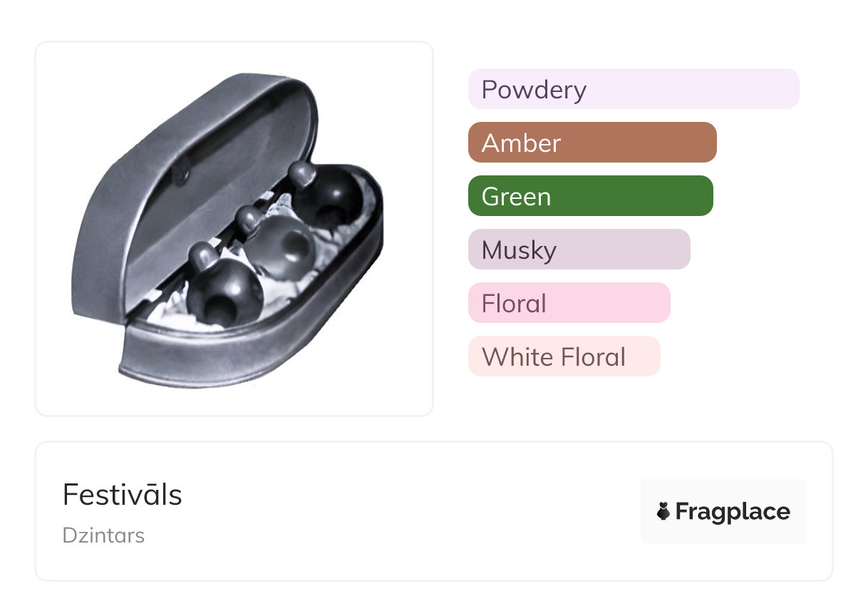Click the left dark perfume bottle

point(223,295)
